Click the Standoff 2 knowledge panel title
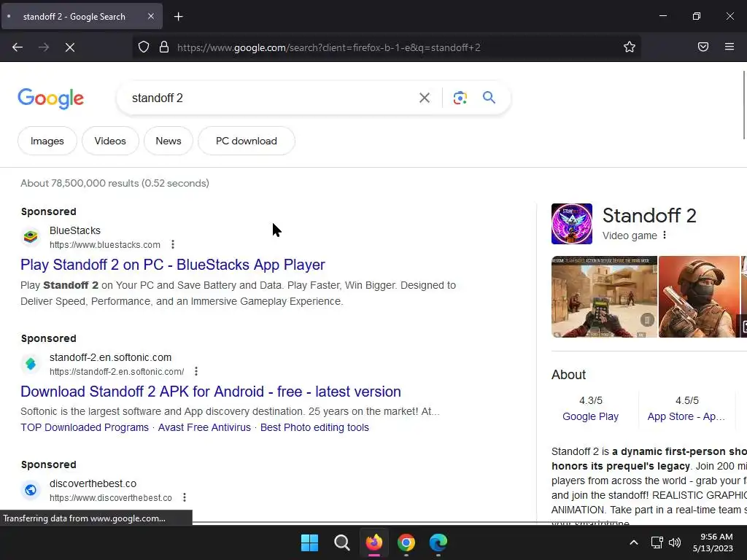Viewport: 747px width, 560px height. pyautogui.click(x=649, y=216)
